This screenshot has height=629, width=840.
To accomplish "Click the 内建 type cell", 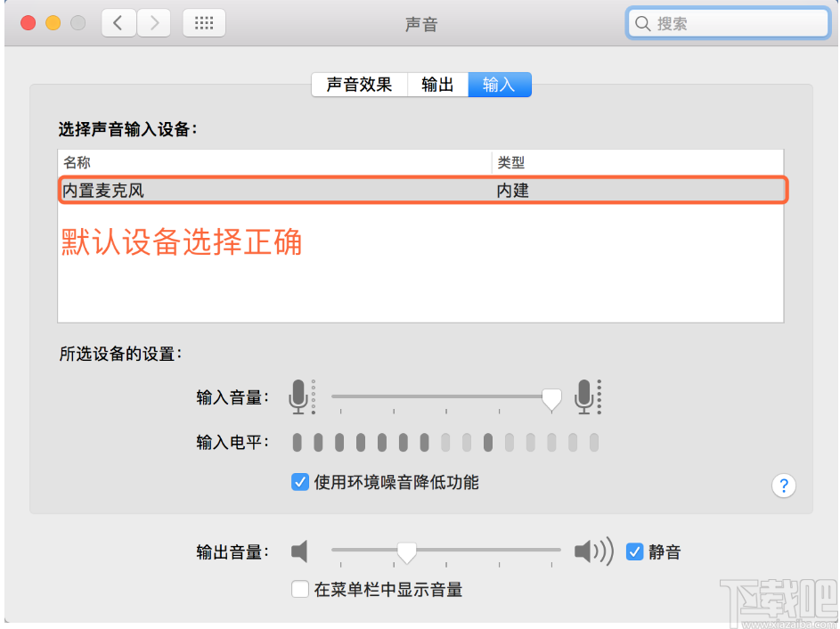I will click(513, 191).
